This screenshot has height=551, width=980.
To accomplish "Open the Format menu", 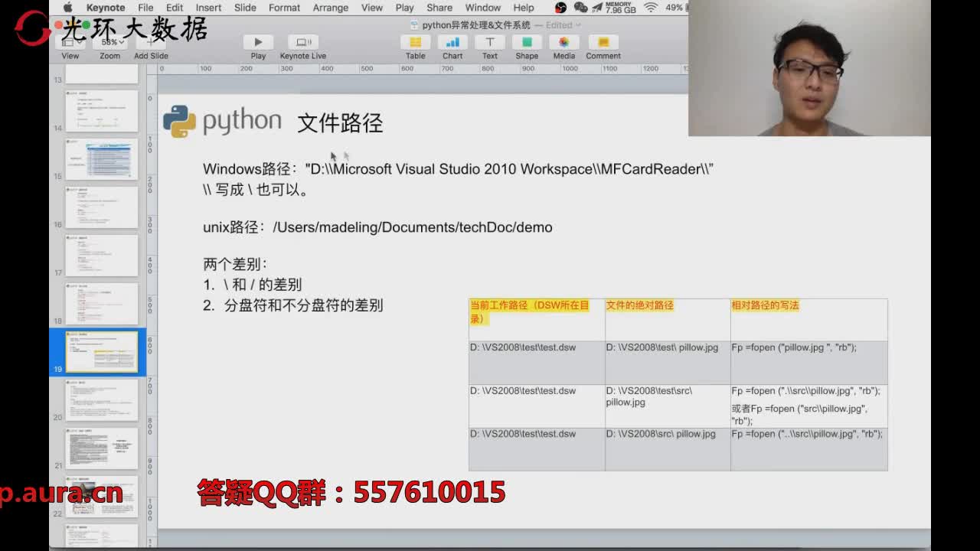I will click(284, 8).
